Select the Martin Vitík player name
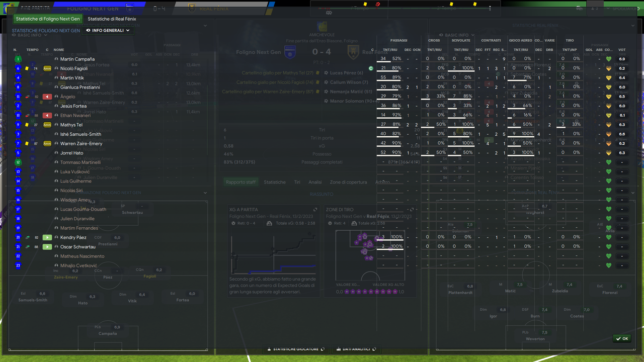 [x=72, y=78]
